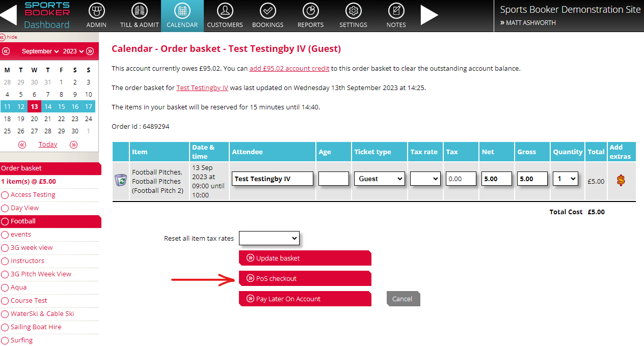Open 3G week view in the sidebar
The height and width of the screenshot is (346, 644).
coord(32,248)
